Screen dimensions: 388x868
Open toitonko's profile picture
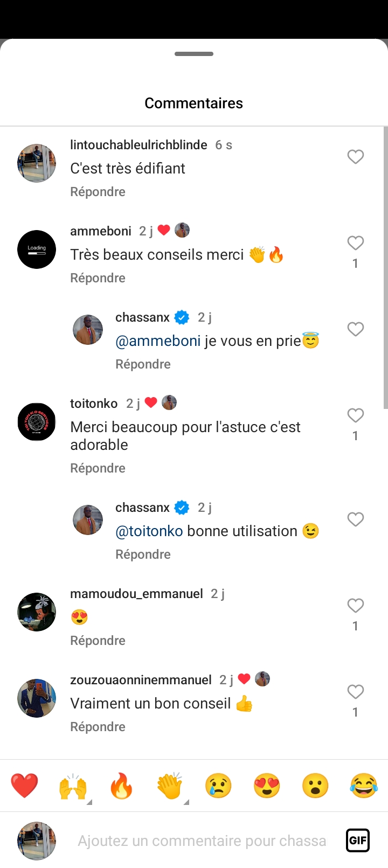coord(37,422)
